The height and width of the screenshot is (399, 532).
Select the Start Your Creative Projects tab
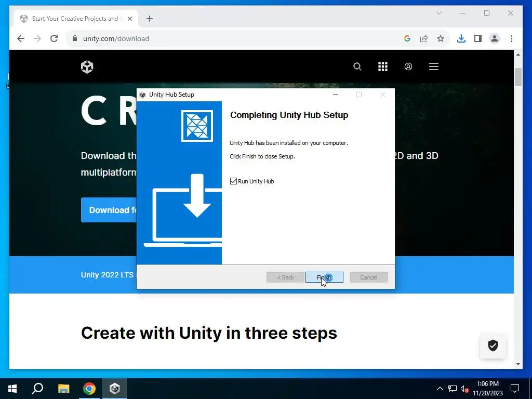pyautogui.click(x=75, y=19)
